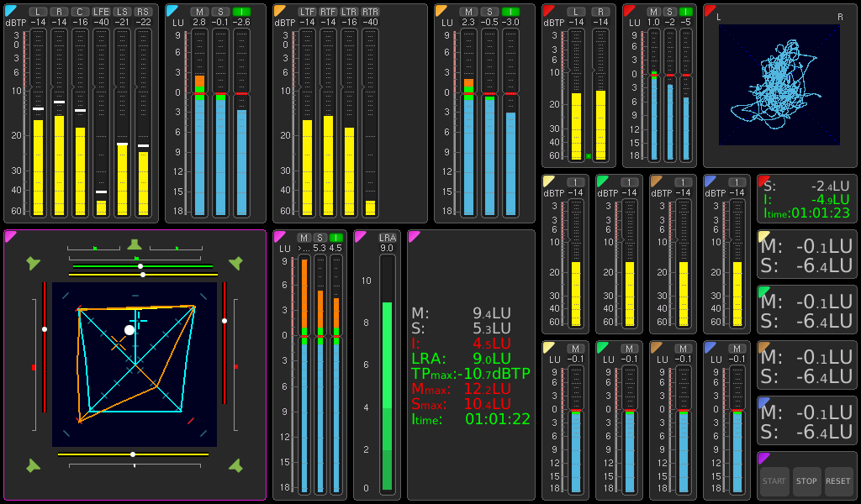
Task: Click the bottom-left speaker icon in surround analyzer
Action: click(33, 465)
